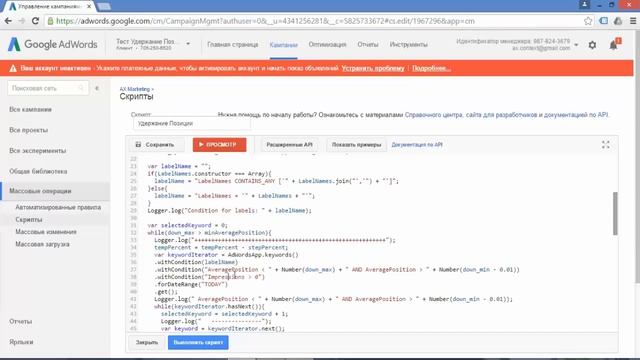Open the account selector dropdown arrow
The image size is (640, 360).
click(x=188, y=44)
